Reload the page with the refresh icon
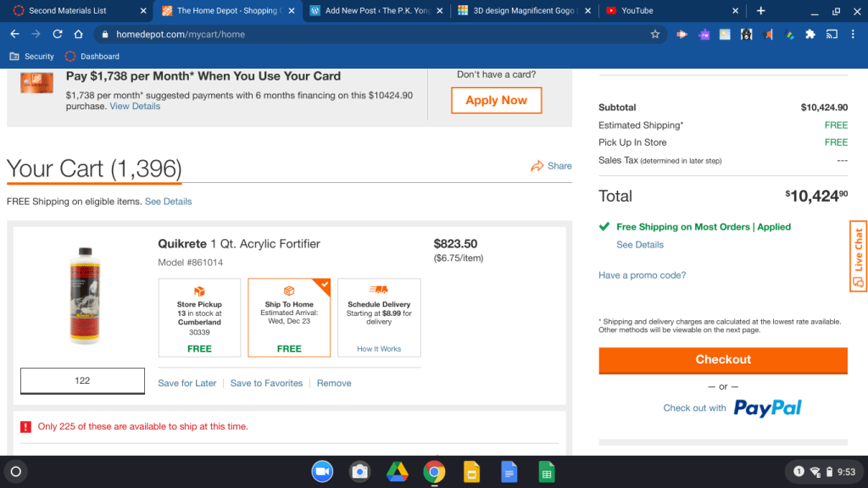 click(58, 35)
